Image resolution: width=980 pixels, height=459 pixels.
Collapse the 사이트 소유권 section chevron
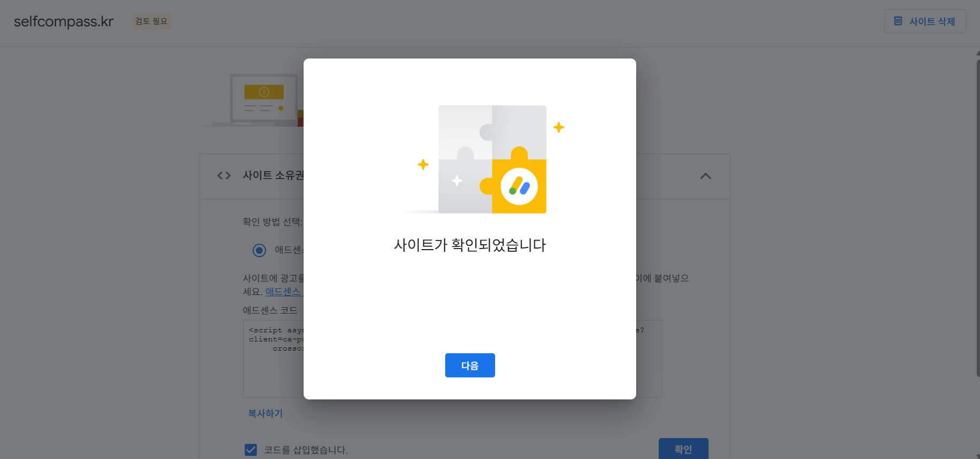(x=705, y=176)
